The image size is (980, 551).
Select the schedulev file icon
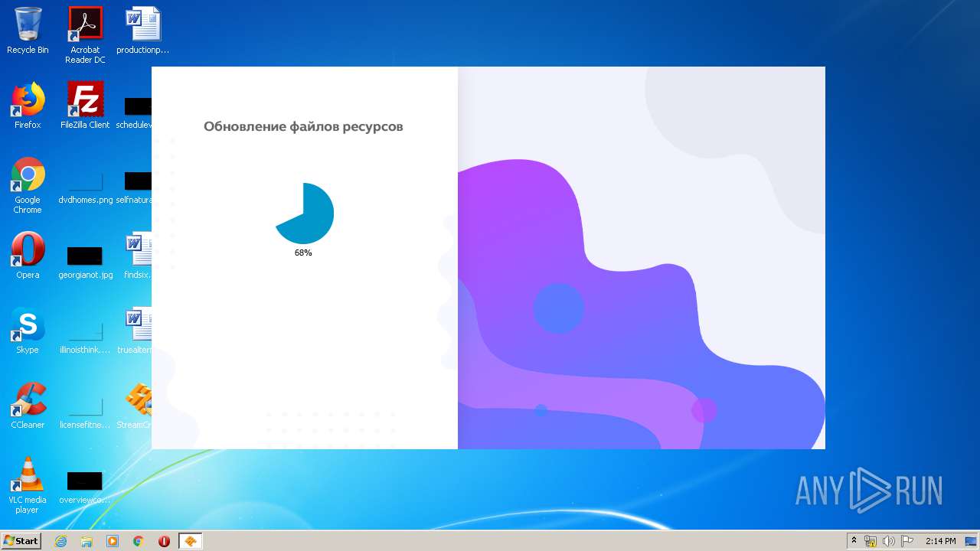(x=135, y=113)
